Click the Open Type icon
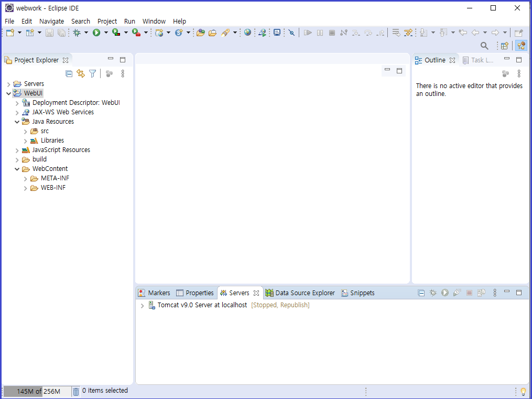The image size is (532, 399). click(x=201, y=33)
